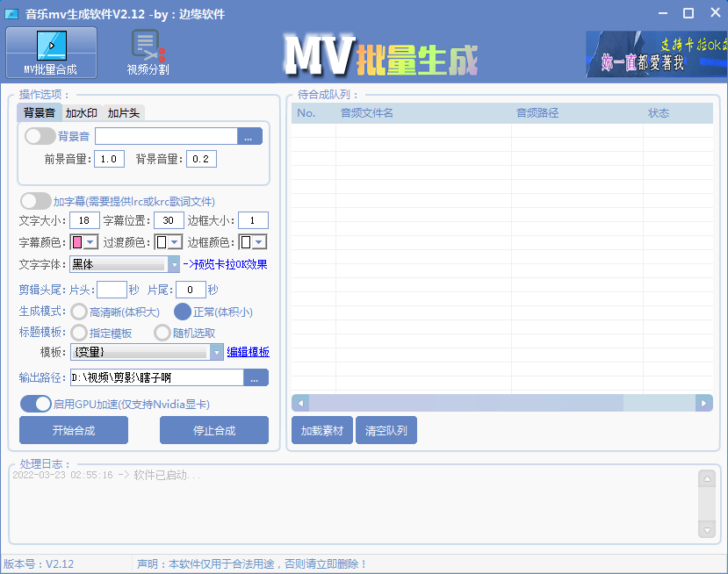Viewport: 728px width, 574px height.
Task: Open the 视频分割 video split tool
Action: coord(148,53)
